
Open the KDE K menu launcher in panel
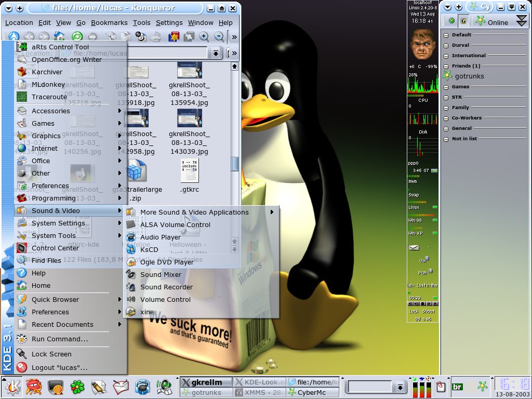[x=12, y=387]
